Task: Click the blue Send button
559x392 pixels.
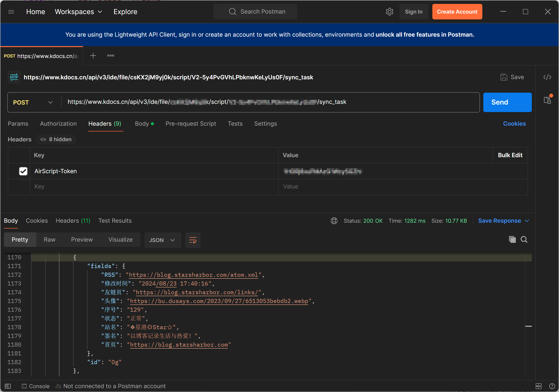Action: click(x=507, y=102)
